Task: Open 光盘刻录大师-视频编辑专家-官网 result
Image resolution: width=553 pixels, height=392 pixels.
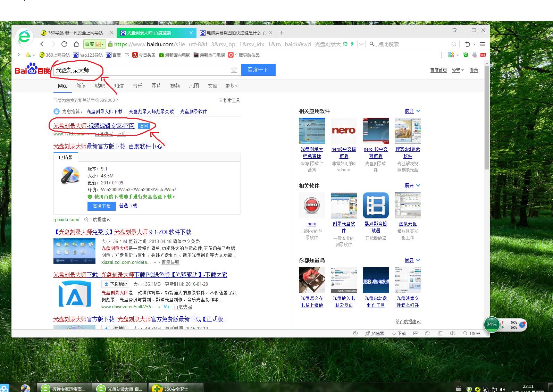Action: (x=94, y=126)
